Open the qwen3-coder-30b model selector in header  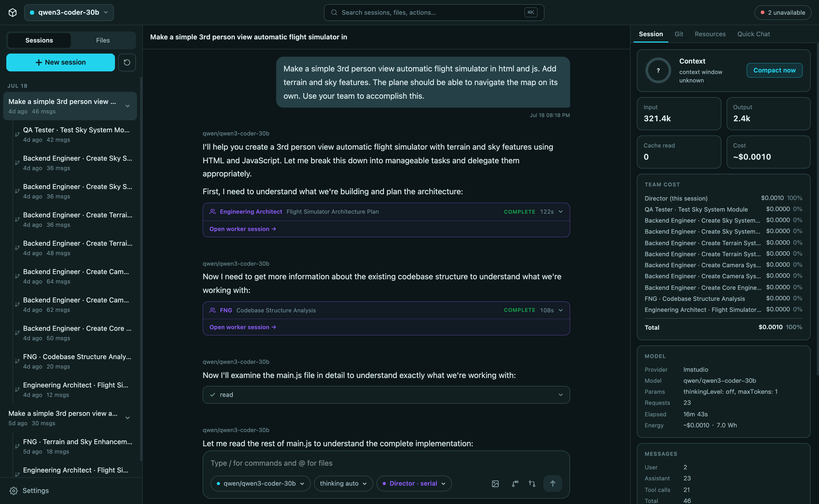(x=69, y=12)
